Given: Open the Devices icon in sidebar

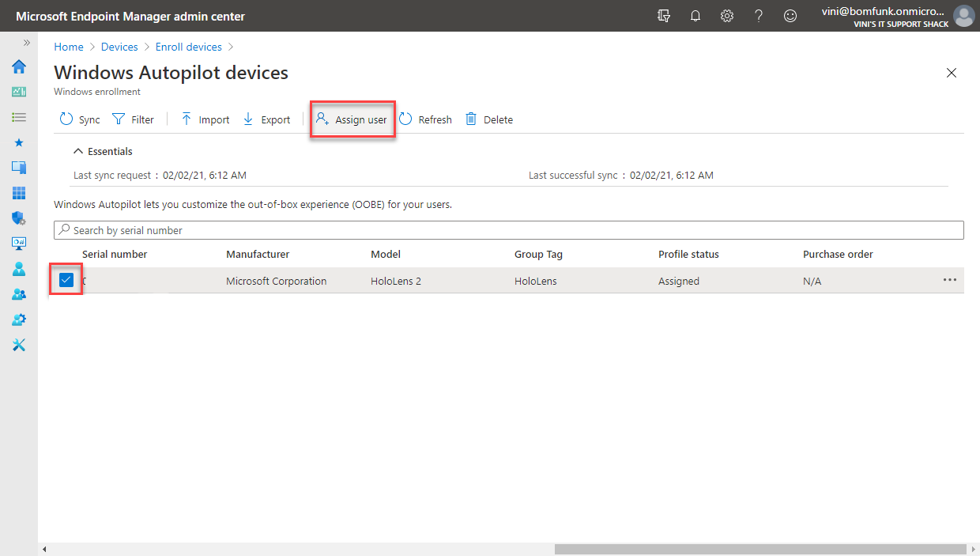Looking at the screenshot, I should [x=19, y=168].
